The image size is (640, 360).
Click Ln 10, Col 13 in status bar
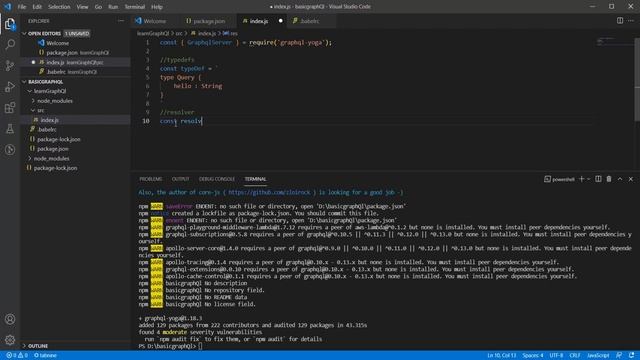coord(501,356)
